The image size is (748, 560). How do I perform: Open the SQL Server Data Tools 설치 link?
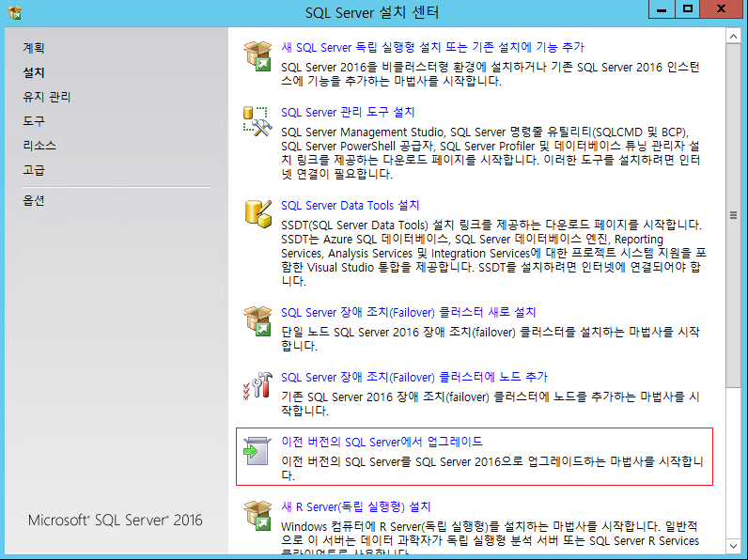coord(351,205)
